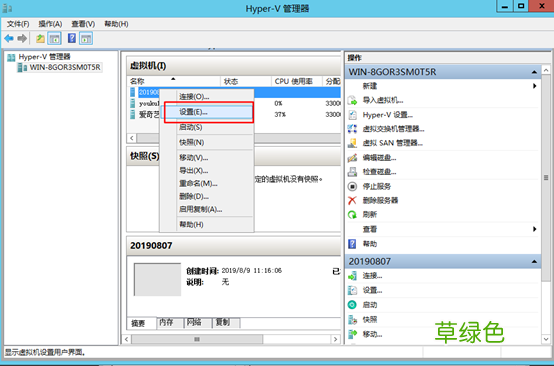This screenshot has height=366, width=554.
Task: Expand 查看 submenu arrow in actions pane
Action: pos(535,229)
